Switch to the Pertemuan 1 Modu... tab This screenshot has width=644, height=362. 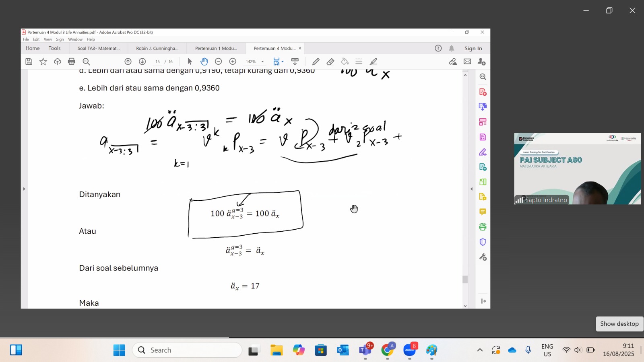pyautogui.click(x=216, y=48)
